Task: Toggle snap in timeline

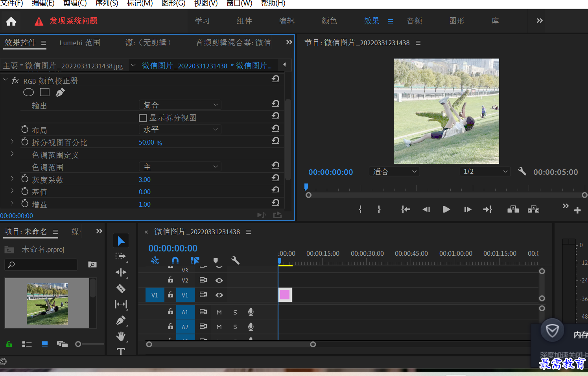Action: coord(175,260)
